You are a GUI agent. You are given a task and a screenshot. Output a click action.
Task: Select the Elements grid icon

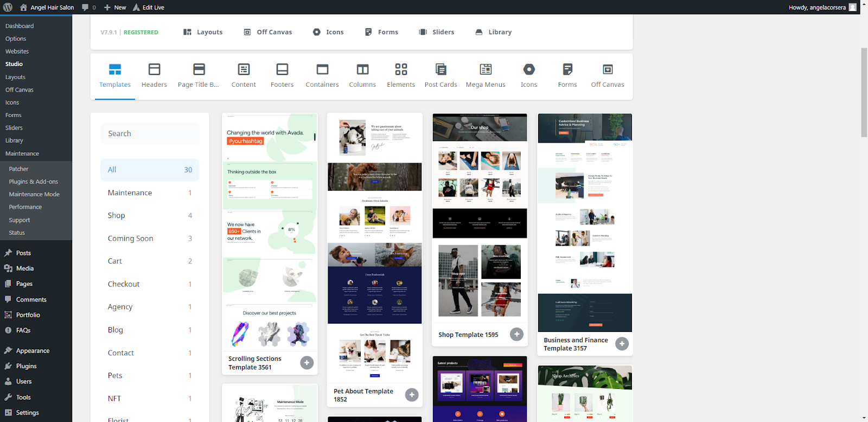point(401,69)
